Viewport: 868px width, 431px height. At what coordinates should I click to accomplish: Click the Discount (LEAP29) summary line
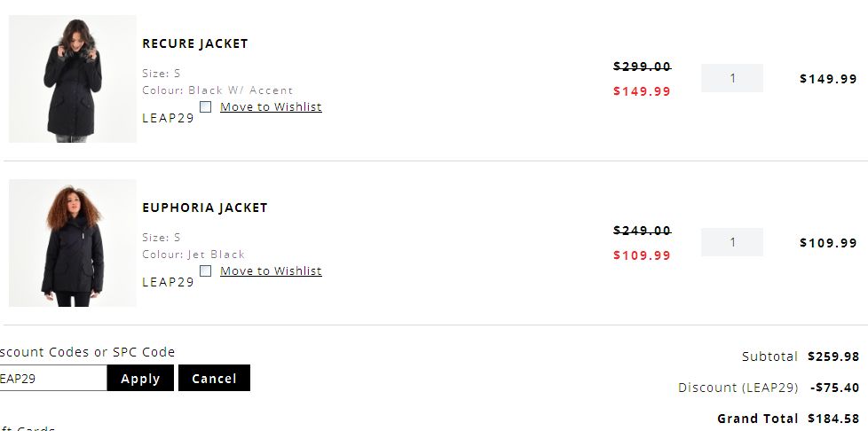click(769, 388)
